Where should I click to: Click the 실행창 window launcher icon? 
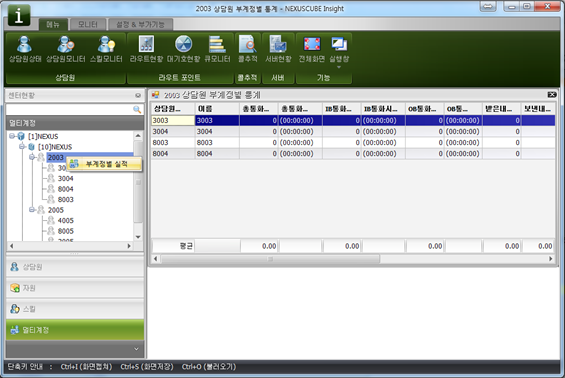[x=339, y=45]
